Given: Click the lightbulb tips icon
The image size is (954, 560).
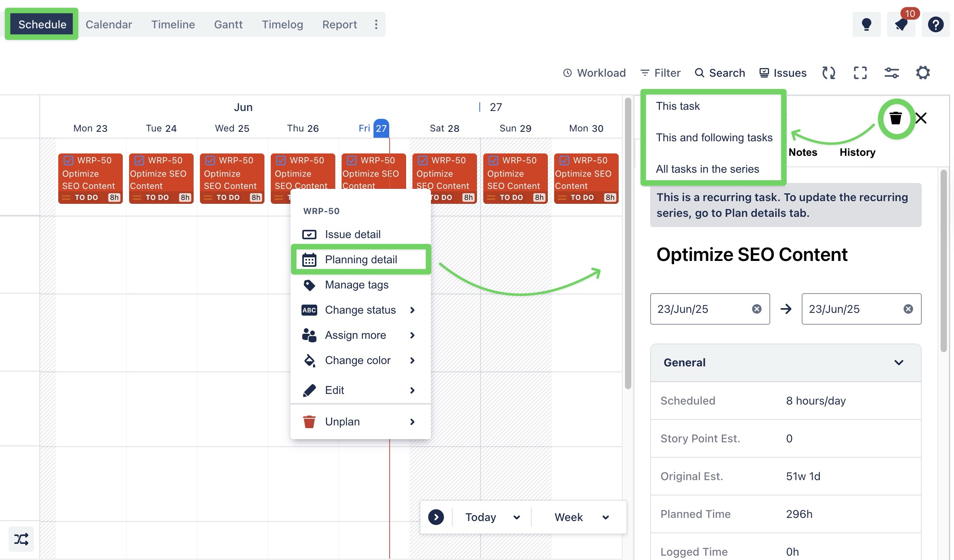Looking at the screenshot, I should pos(866,24).
